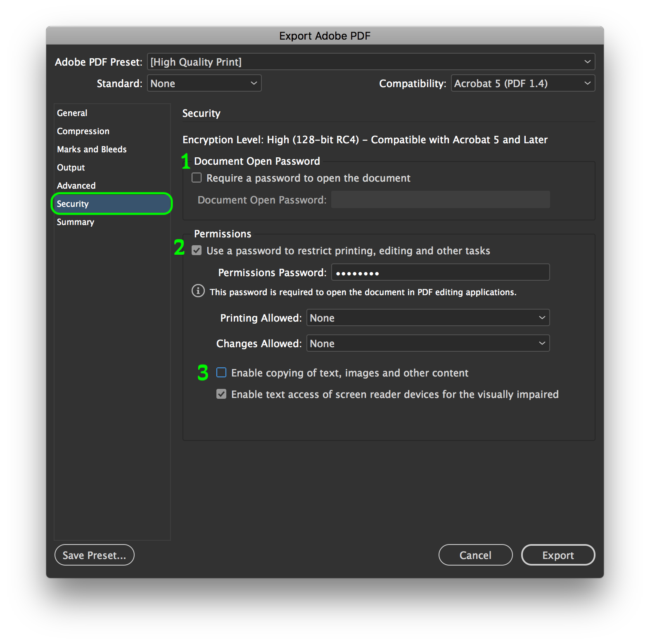Click the Export button
This screenshot has height=644, width=650.
[x=558, y=555]
